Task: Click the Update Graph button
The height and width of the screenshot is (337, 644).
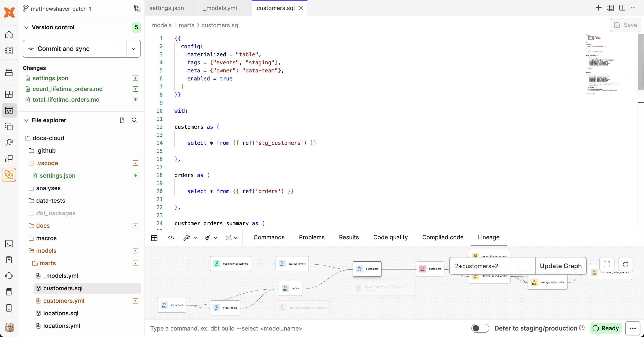Action: [561, 266]
